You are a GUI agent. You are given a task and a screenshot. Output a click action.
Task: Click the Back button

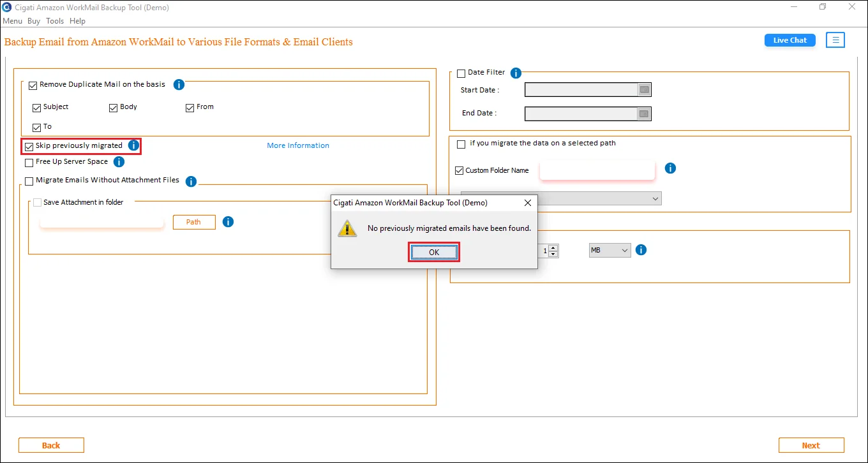[x=51, y=445]
